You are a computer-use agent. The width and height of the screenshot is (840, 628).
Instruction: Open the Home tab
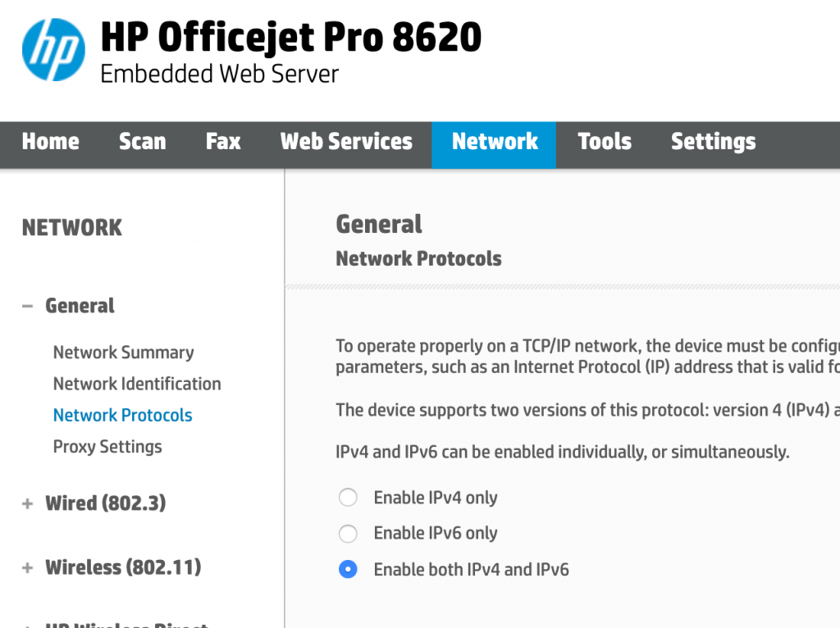pos(50,141)
